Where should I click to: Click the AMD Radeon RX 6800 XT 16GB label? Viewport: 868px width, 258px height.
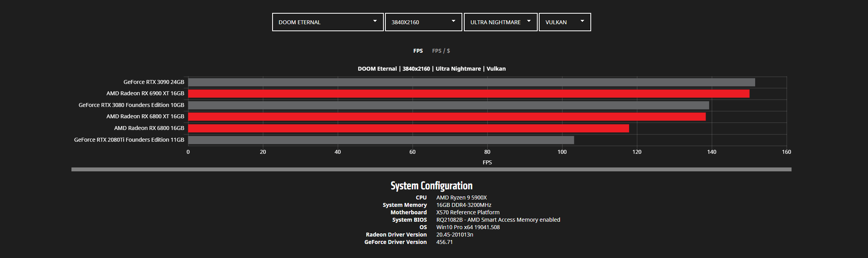[145, 116]
